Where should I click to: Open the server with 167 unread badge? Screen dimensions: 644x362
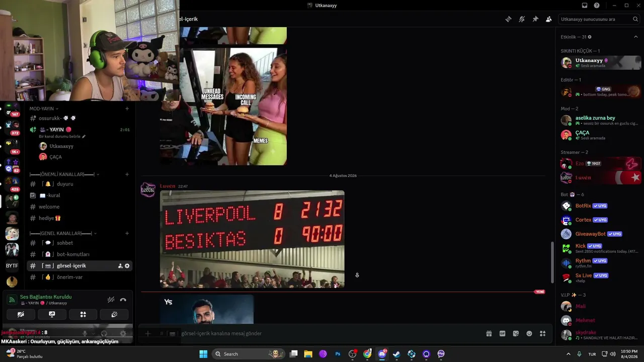12,110
